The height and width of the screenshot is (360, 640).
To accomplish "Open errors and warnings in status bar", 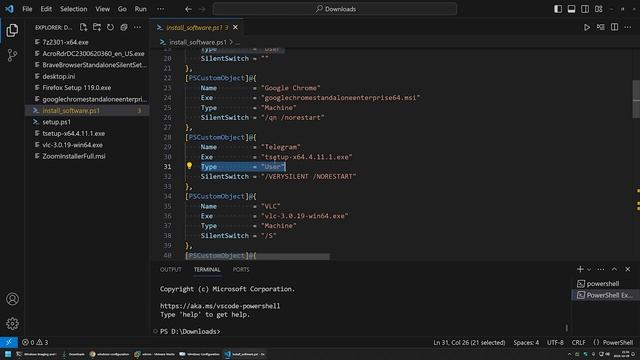I will pos(35,342).
